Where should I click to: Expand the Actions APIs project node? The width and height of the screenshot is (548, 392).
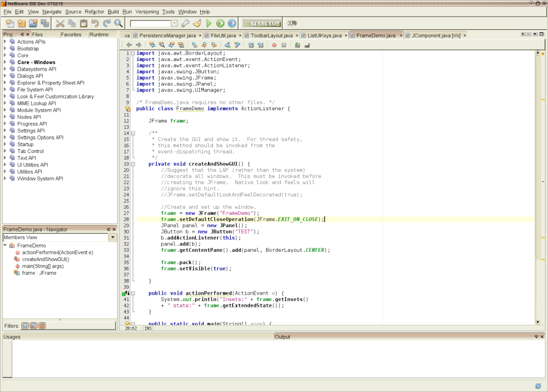(5, 42)
